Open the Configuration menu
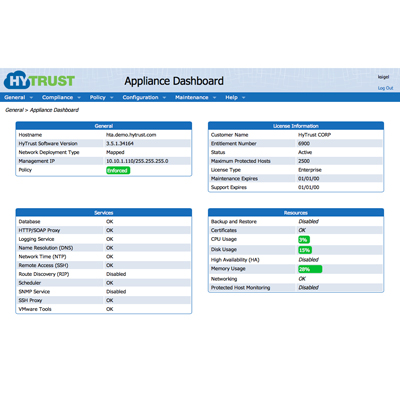 pos(140,97)
